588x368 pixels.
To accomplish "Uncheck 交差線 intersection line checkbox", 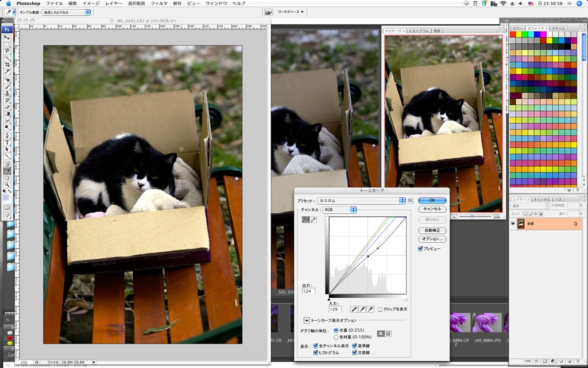I will pyautogui.click(x=354, y=352).
